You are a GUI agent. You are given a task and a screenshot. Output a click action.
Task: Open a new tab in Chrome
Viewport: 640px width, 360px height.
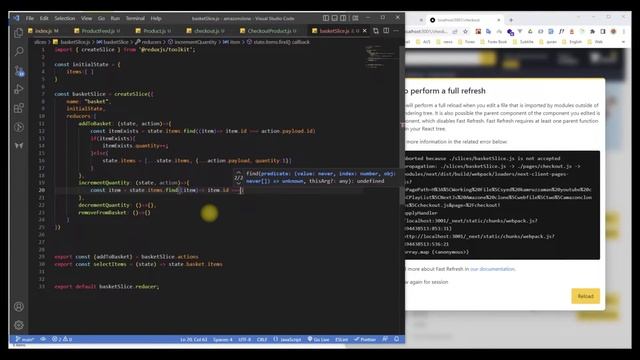point(511,20)
